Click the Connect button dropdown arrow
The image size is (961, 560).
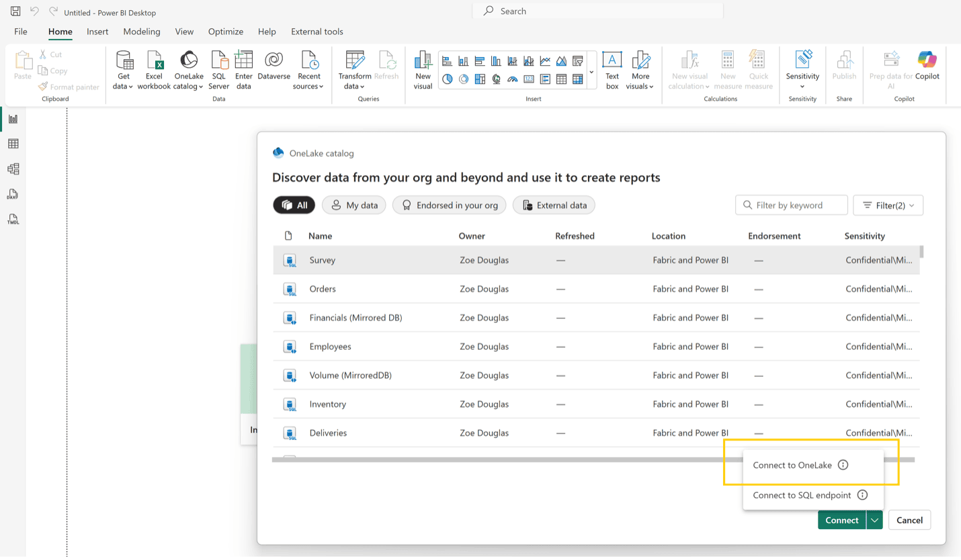(874, 520)
